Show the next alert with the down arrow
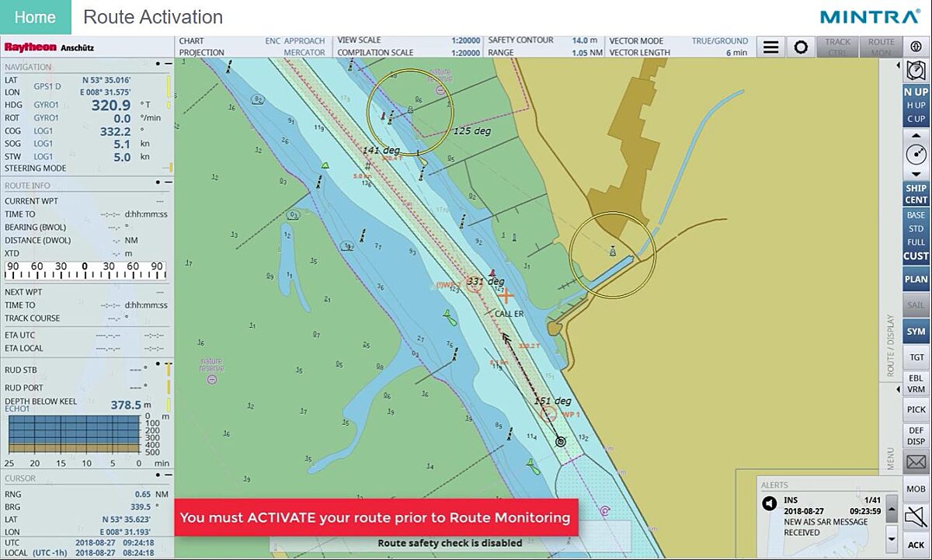This screenshot has height=560, width=932. (x=892, y=537)
